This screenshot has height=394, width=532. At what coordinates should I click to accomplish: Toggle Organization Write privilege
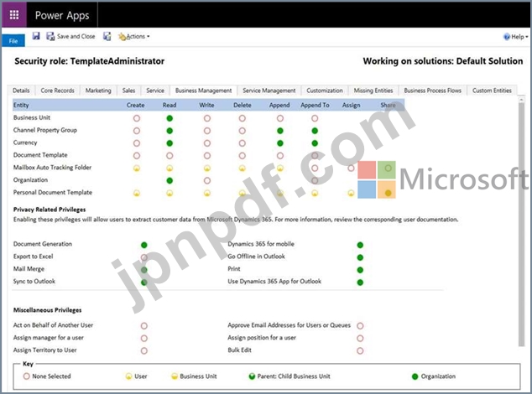tap(207, 181)
